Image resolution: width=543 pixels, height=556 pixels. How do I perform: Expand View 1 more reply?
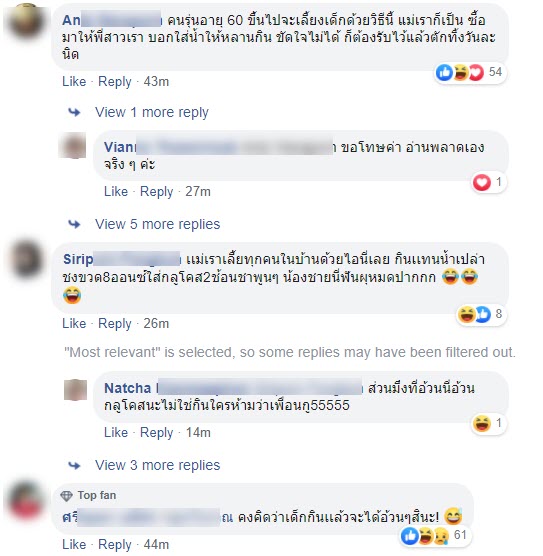click(151, 112)
